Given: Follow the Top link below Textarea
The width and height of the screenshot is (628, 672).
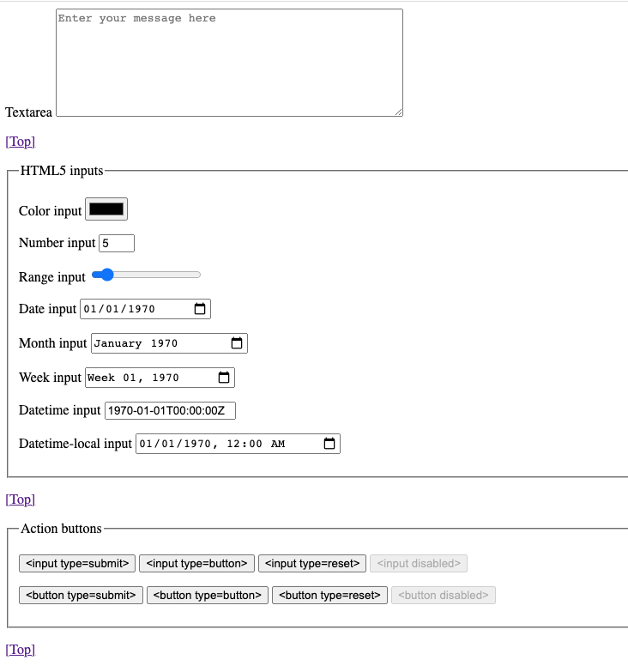Looking at the screenshot, I should click(x=20, y=142).
